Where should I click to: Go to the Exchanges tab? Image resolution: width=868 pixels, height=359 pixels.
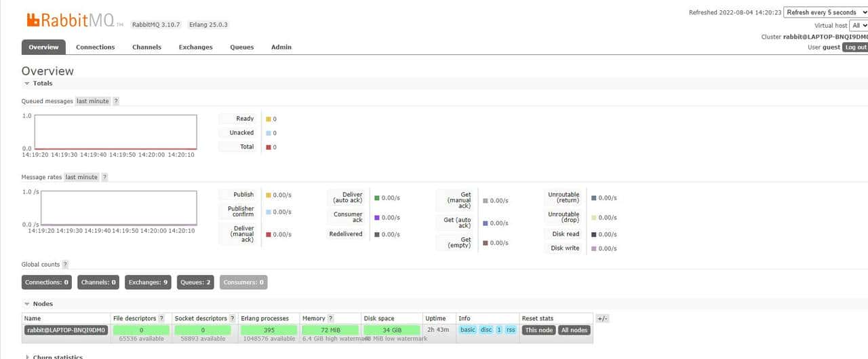[x=195, y=48]
